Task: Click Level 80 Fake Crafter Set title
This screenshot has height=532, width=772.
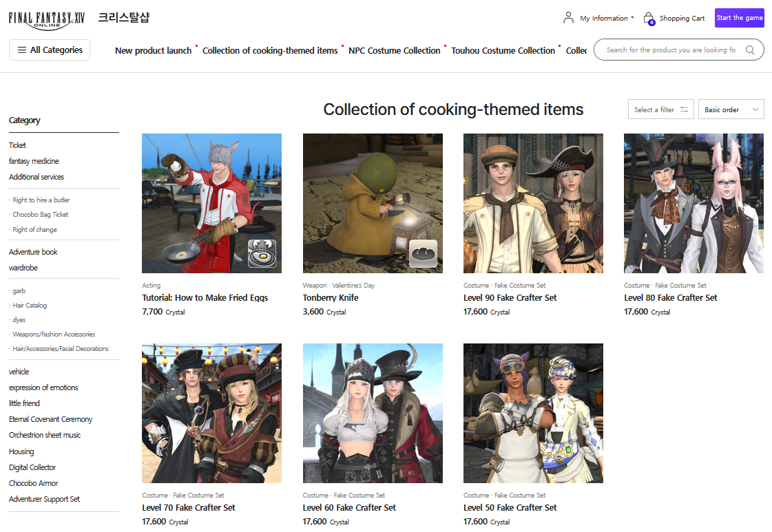Action: coord(671,298)
